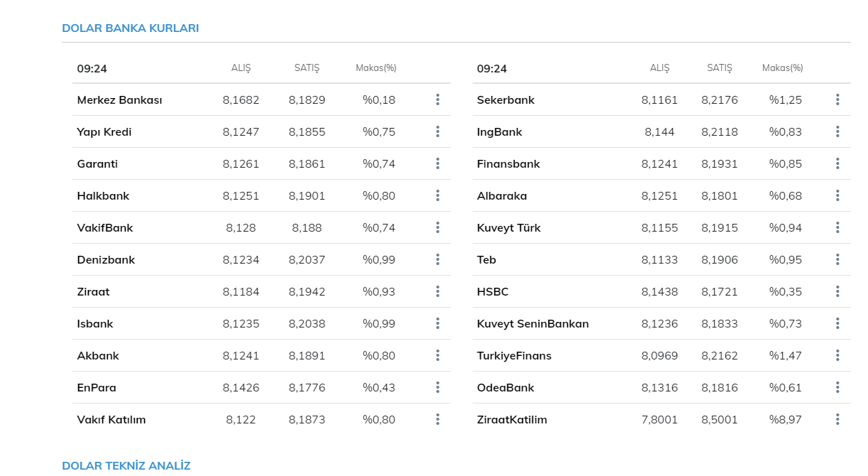
Task: Open three-dot menu for Denizbank
Action: coord(438,259)
